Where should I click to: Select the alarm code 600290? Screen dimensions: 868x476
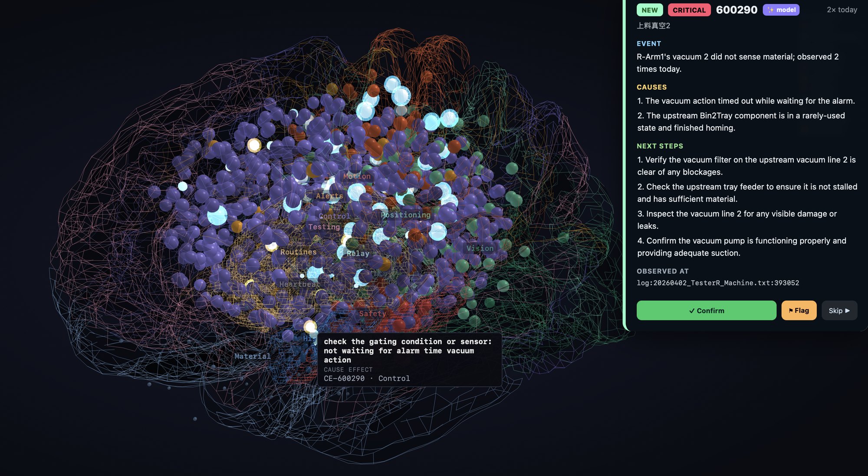pos(736,10)
